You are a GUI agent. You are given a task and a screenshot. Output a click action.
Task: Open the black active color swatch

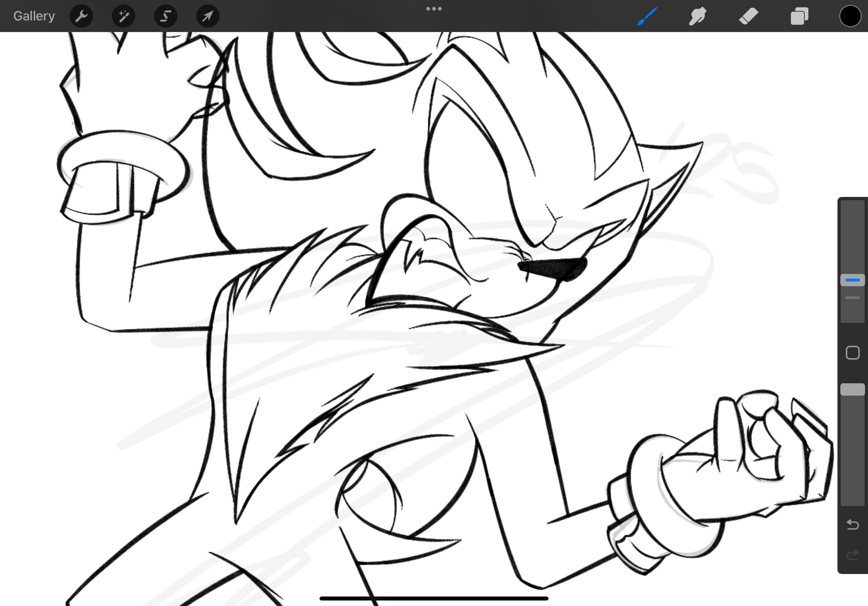[x=850, y=16]
